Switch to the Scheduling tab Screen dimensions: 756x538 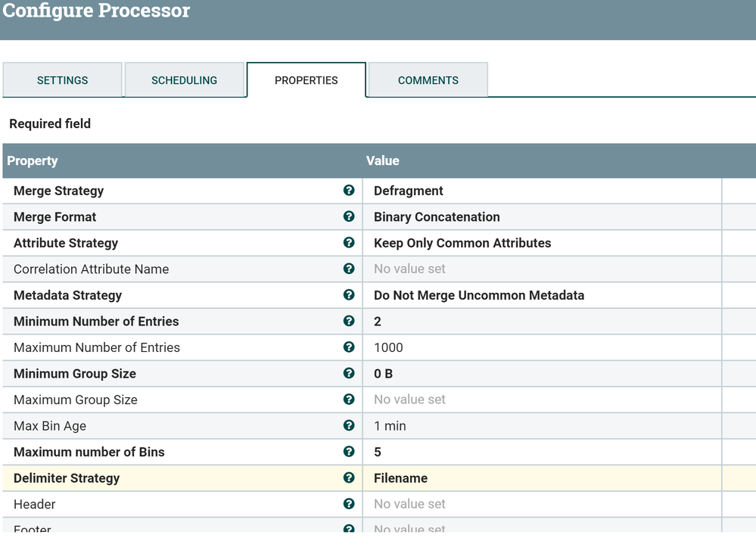click(x=184, y=80)
